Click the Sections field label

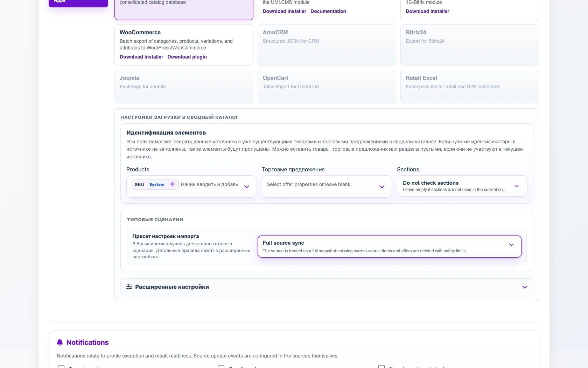pos(408,169)
